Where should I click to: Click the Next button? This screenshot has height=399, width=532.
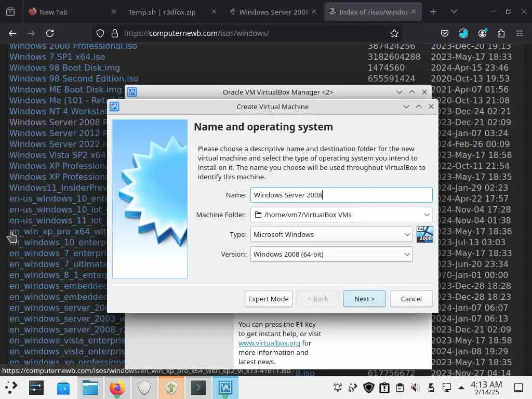(x=364, y=299)
